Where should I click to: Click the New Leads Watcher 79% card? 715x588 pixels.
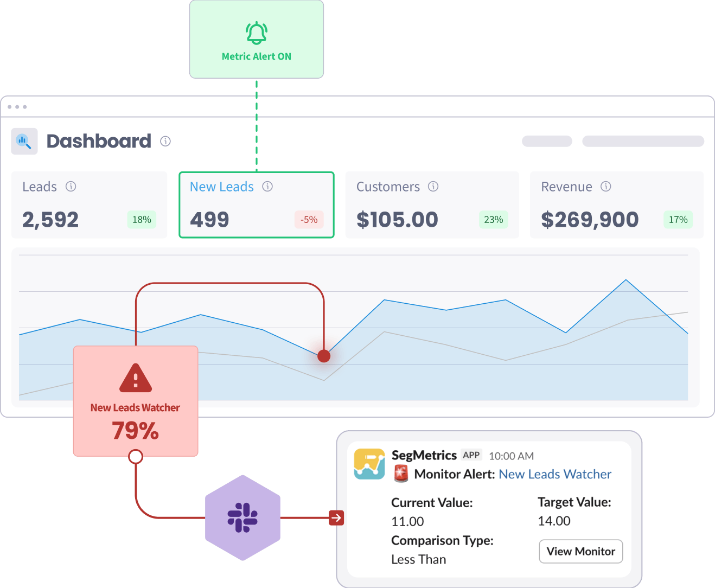pyautogui.click(x=136, y=401)
